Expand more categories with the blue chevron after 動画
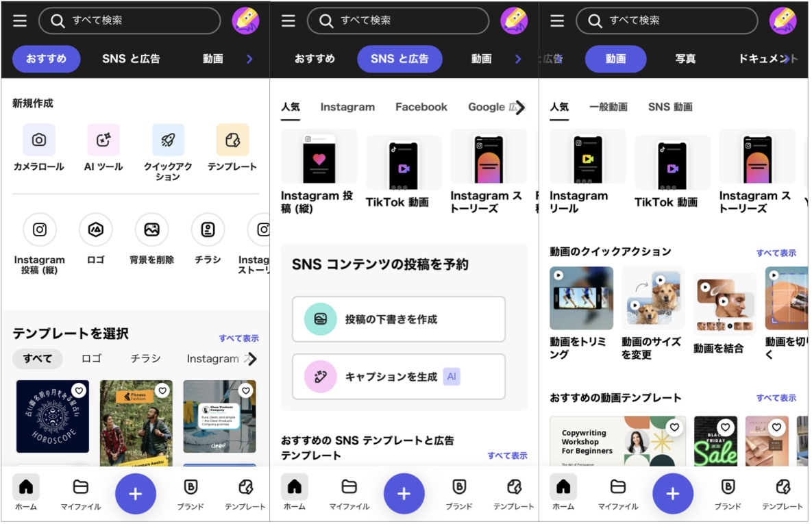This screenshot has width=812, height=524. point(249,59)
